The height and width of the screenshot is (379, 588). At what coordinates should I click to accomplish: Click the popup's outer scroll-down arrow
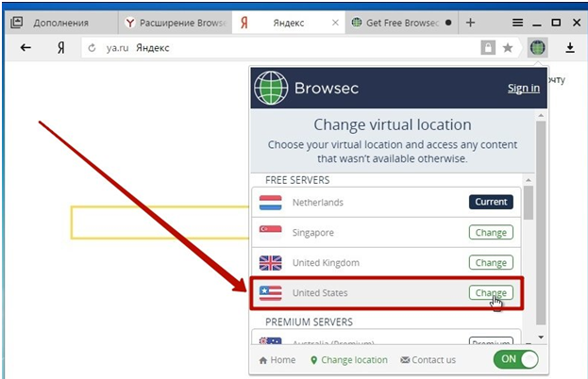tap(541, 338)
